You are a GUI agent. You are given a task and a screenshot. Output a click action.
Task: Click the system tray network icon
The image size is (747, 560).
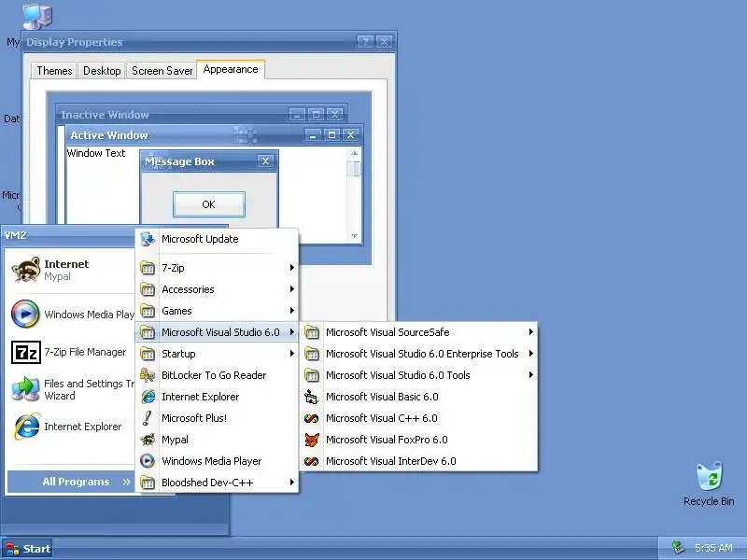tap(678, 548)
